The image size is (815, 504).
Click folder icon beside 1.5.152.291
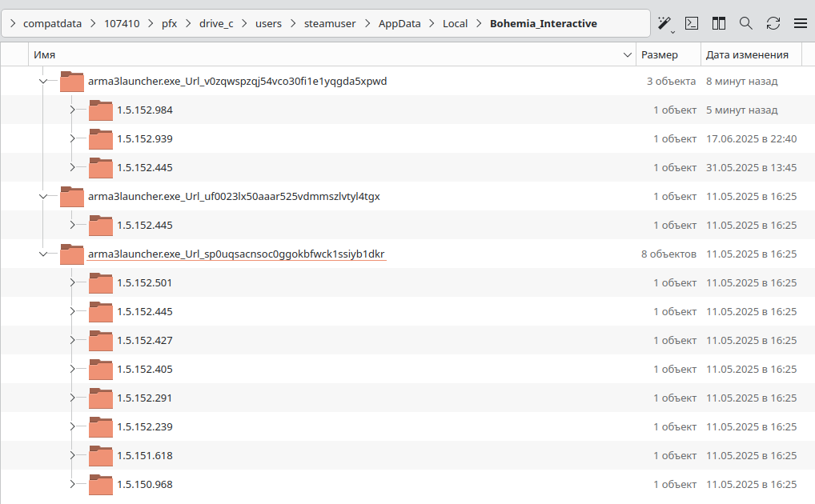pos(101,398)
